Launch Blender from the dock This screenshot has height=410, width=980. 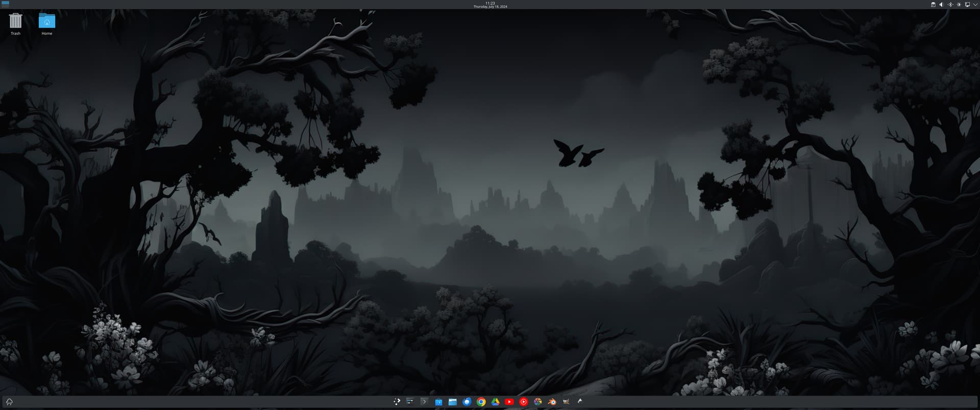[552, 402]
